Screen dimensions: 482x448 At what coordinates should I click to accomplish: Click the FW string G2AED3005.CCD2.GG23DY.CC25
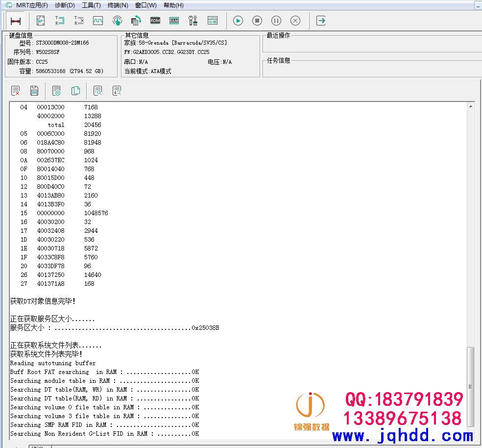171,52
